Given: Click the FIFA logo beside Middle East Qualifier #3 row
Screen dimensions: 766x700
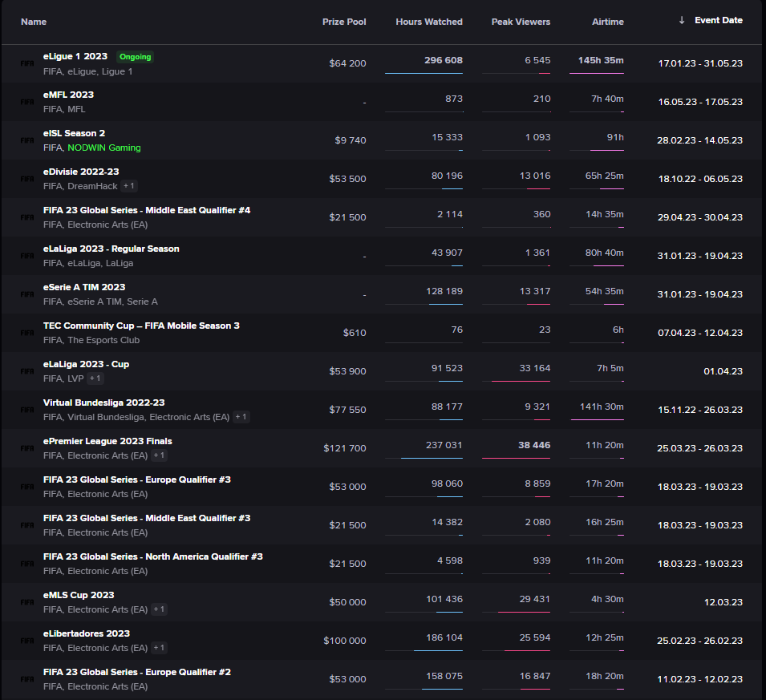Looking at the screenshot, I should 27,526.
